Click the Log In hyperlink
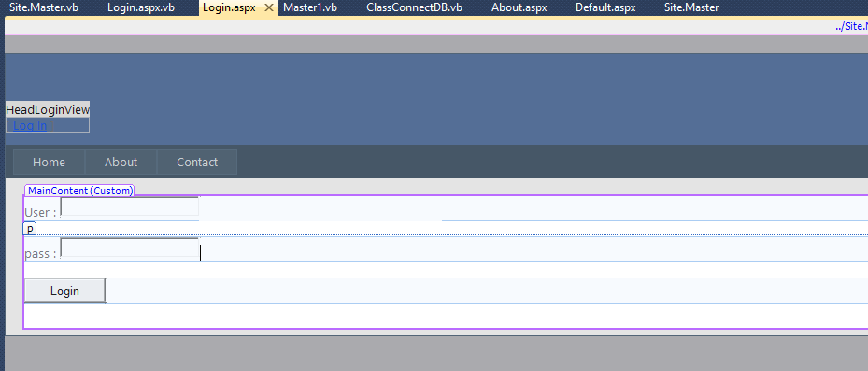 coord(30,126)
